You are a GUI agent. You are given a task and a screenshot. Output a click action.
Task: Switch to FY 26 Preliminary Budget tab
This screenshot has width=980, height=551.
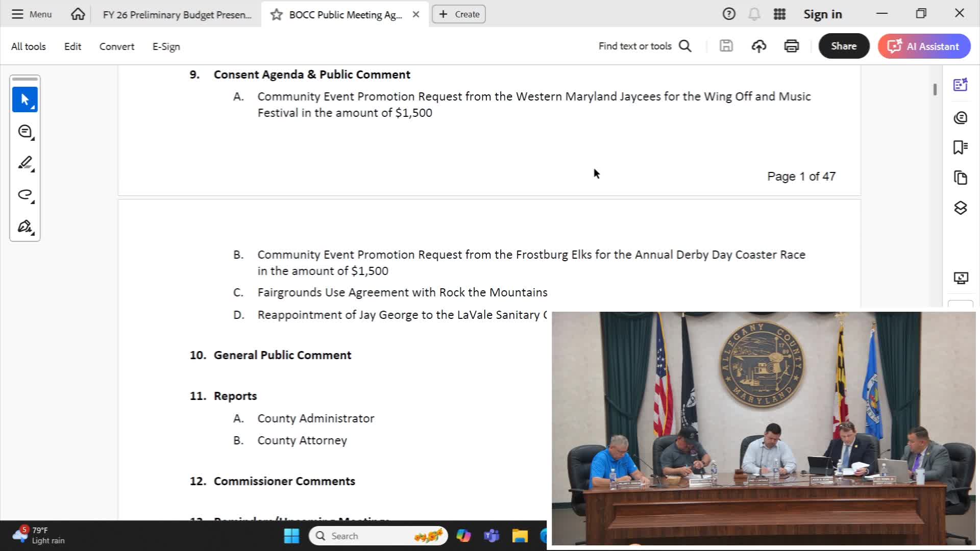[177, 14]
